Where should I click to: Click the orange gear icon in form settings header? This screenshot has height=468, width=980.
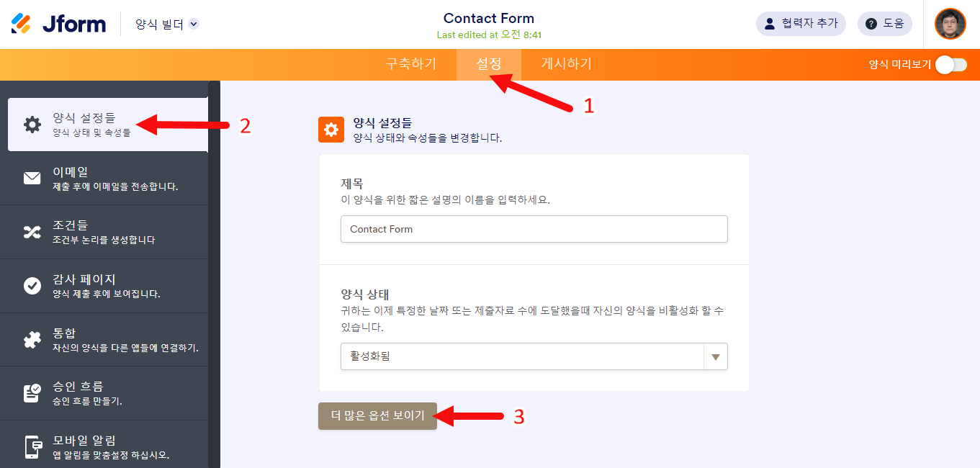click(x=331, y=130)
